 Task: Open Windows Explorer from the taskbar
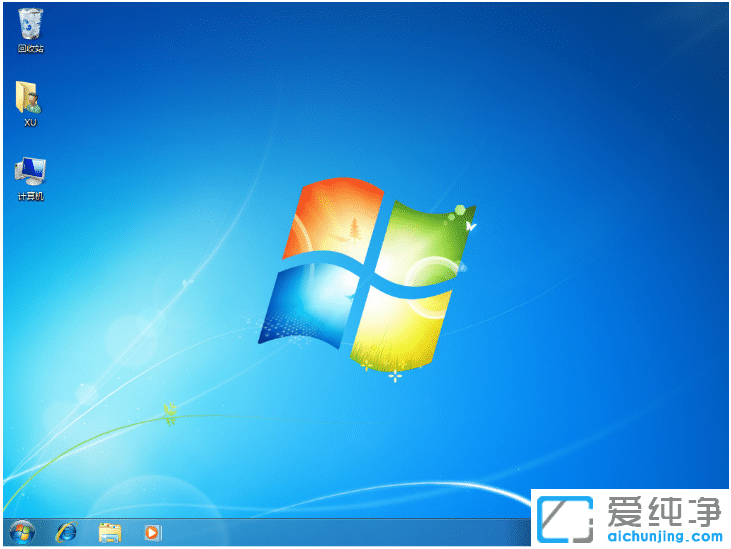tap(110, 532)
